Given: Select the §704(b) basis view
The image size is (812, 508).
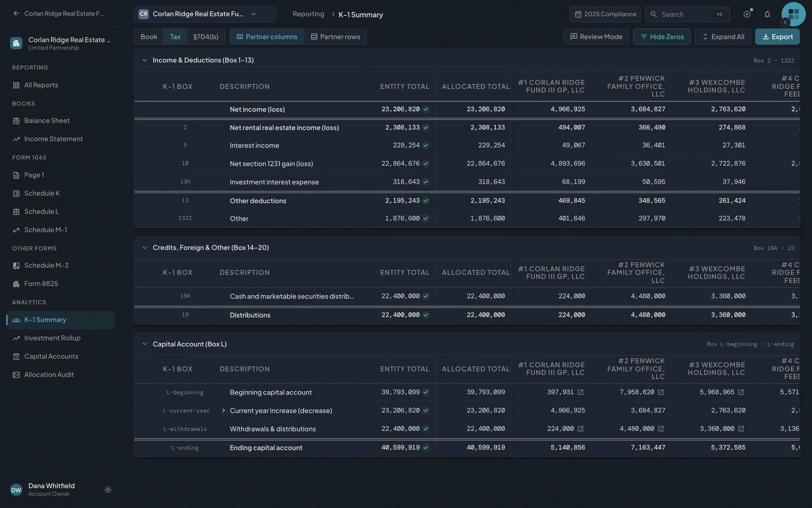Looking at the screenshot, I should point(206,37).
